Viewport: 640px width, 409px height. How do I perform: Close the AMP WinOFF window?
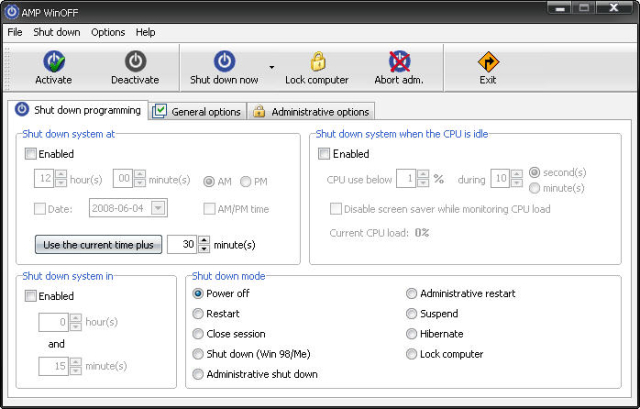pos(614,9)
